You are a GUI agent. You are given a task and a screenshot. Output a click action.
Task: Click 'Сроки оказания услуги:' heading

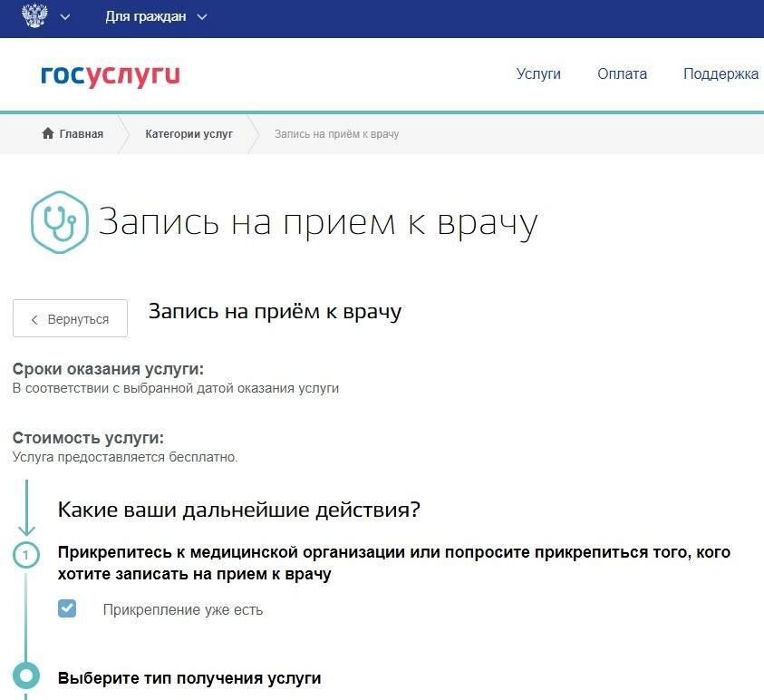coord(108,369)
